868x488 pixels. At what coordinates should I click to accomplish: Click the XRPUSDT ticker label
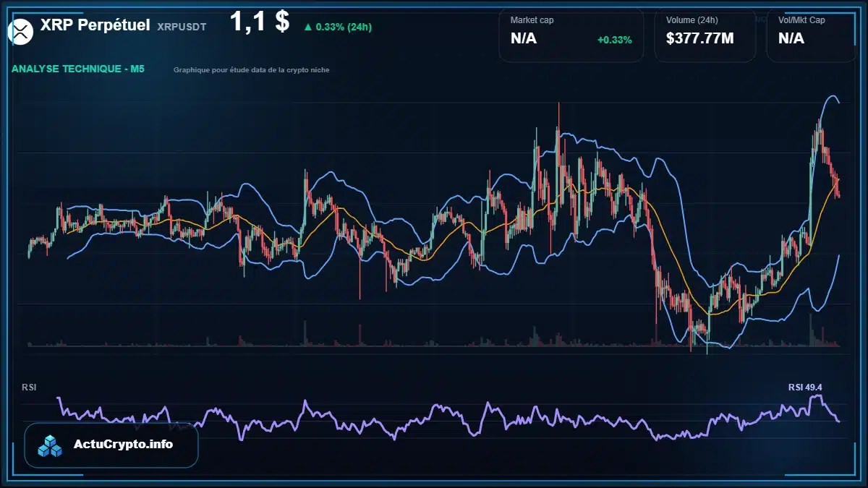coord(182,27)
